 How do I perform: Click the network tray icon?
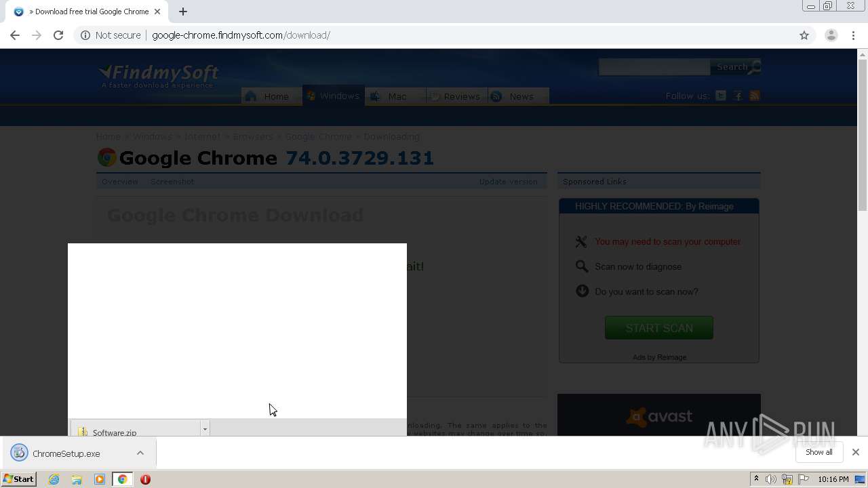pyautogui.click(x=787, y=479)
